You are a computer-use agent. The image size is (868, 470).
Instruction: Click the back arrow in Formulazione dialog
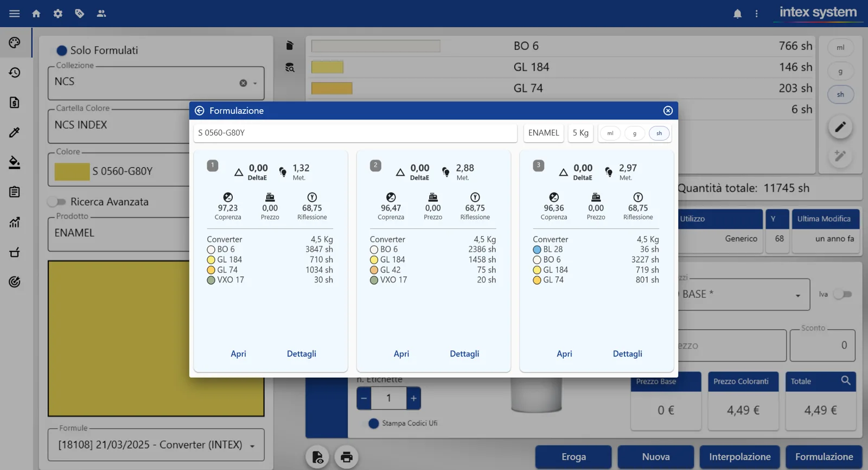200,111
